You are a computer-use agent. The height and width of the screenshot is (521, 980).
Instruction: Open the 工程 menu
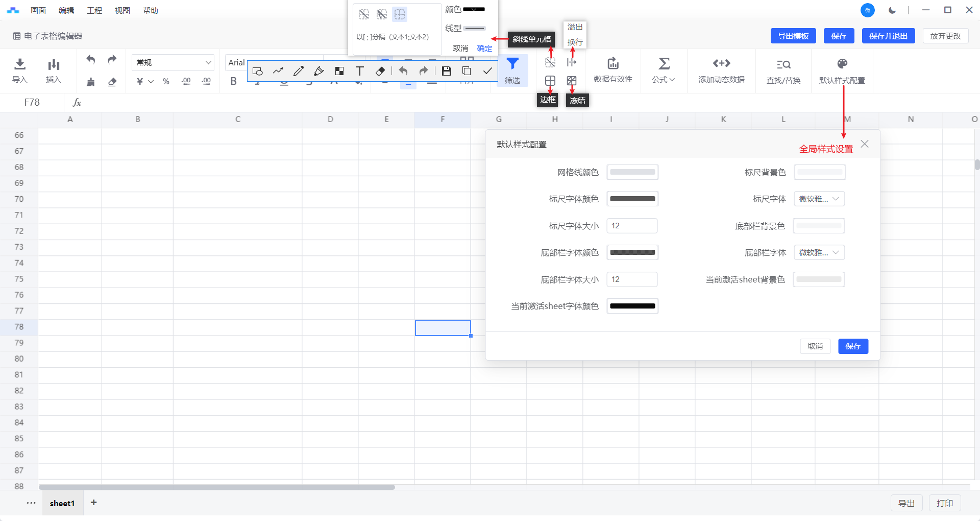[94, 10]
